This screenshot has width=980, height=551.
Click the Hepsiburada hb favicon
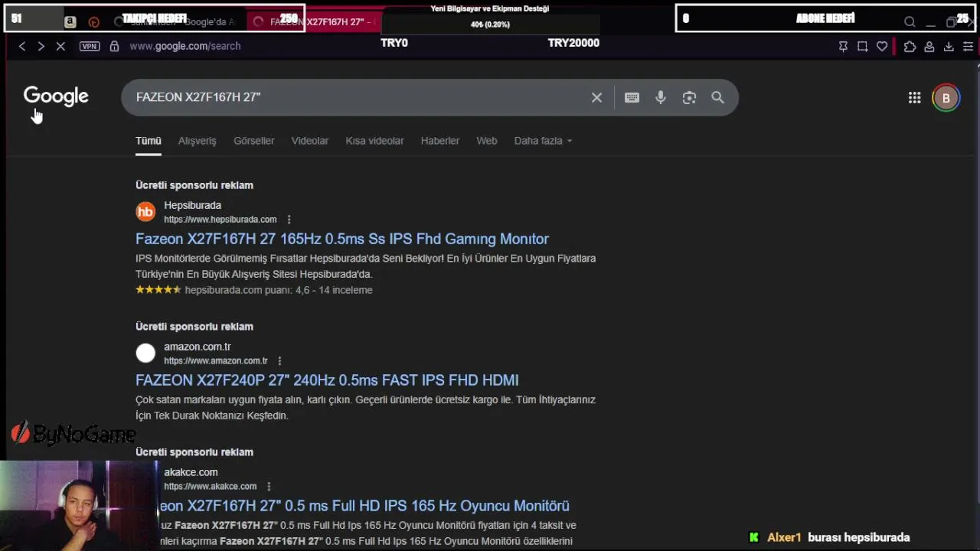(x=145, y=211)
